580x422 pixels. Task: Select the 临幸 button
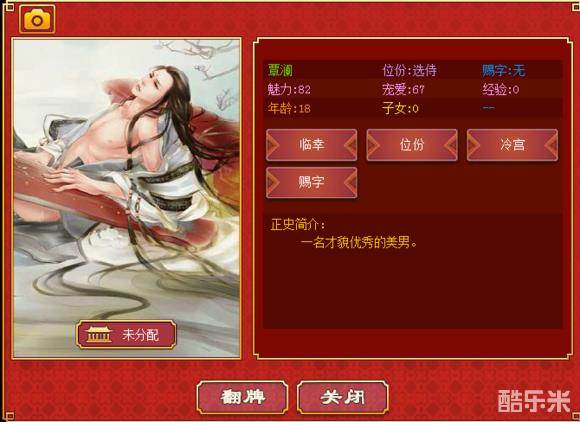pyautogui.click(x=311, y=145)
